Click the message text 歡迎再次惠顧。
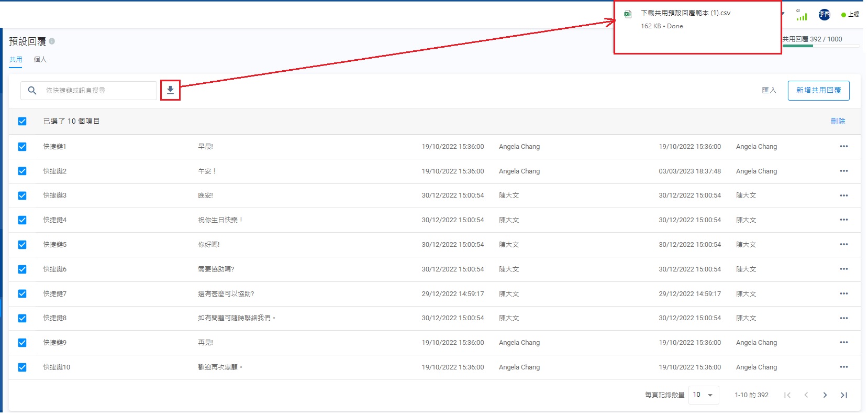Screen dimensions: 868x414 220,367
